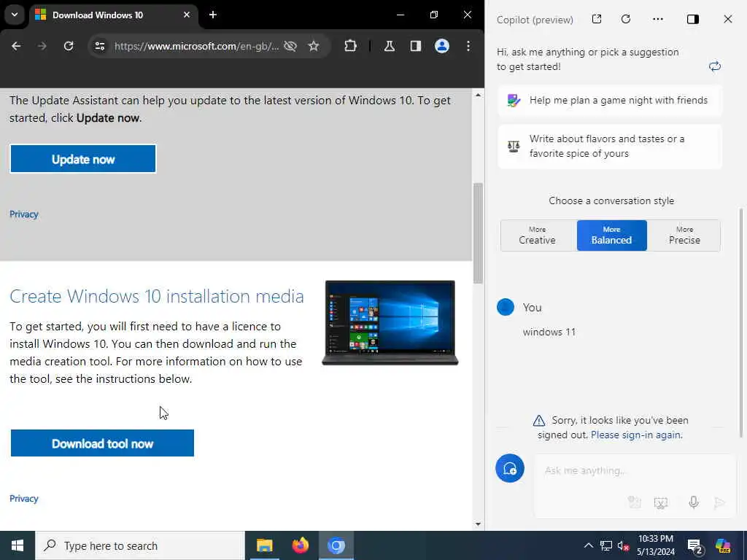Close the Download Windows 10 tab

[187, 15]
